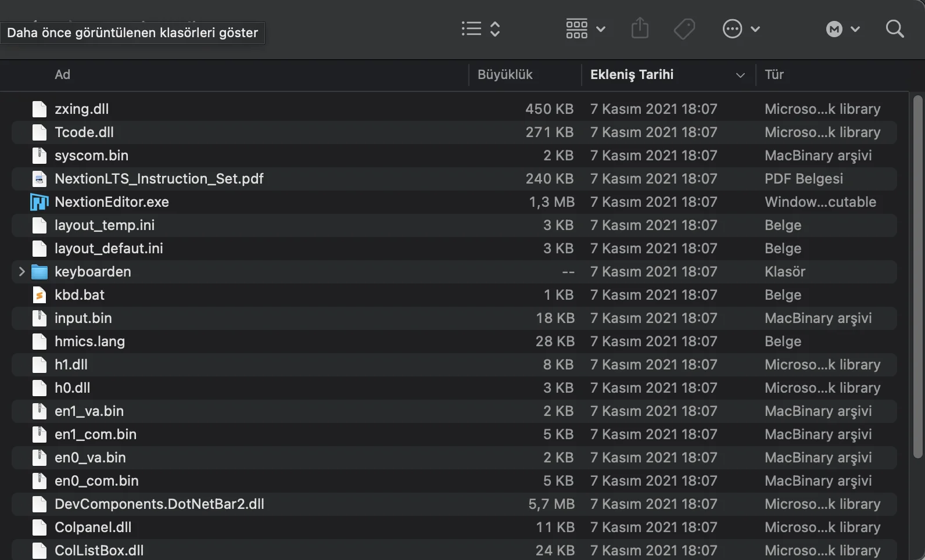Sort by the Büyüklük column header
The image size is (925, 560).
pos(505,74)
